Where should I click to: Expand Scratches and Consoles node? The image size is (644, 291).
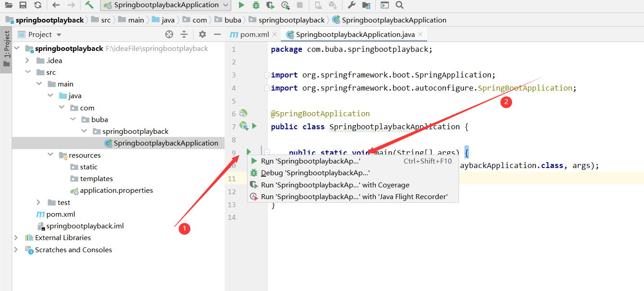pyautogui.click(x=17, y=250)
